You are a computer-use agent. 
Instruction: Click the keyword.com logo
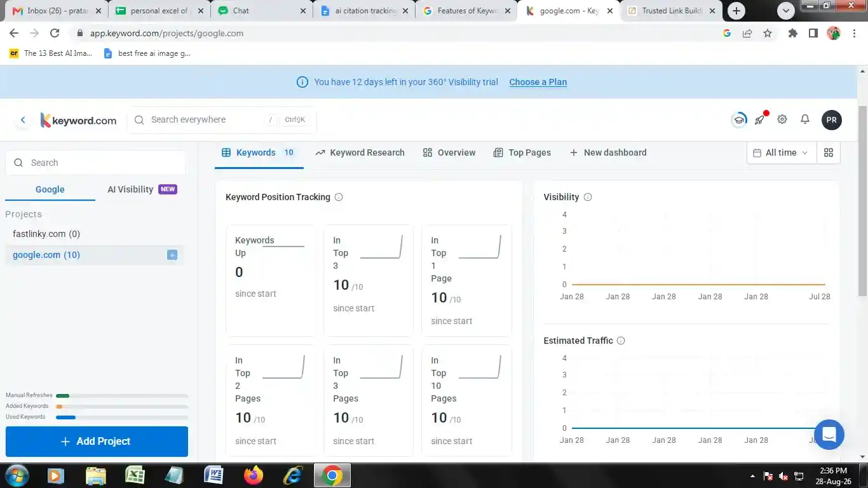[x=78, y=120]
